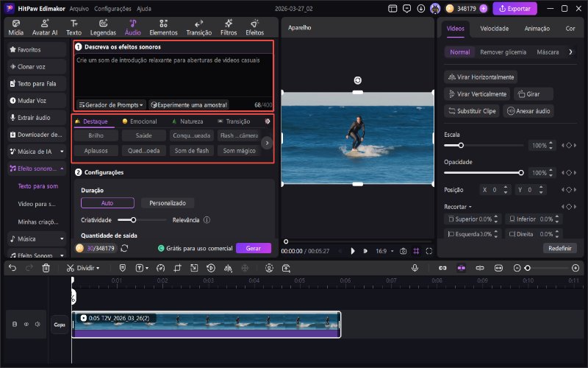Viewport: 588px width, 368px height.
Task: Click the download icon in title bar
Action: click(x=421, y=8)
